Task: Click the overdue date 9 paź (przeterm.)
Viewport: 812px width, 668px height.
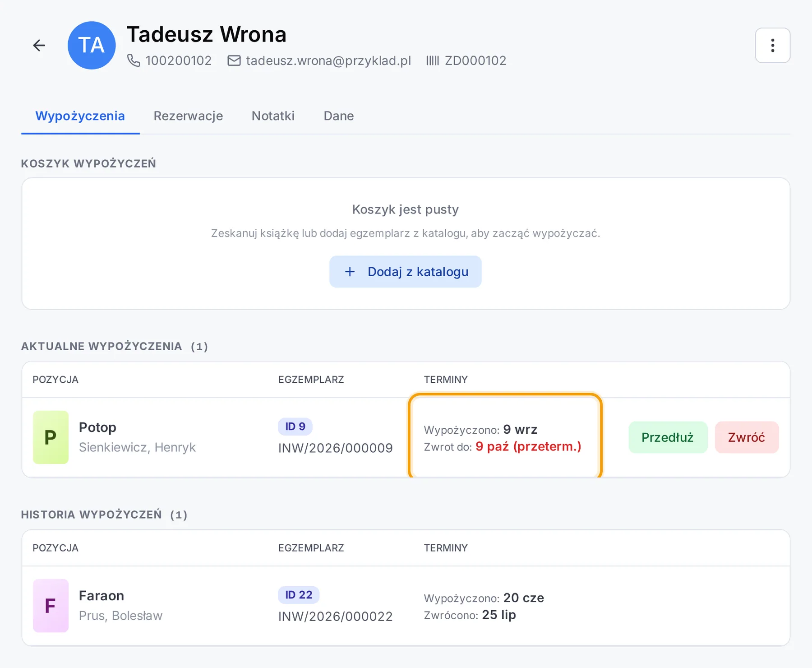Action: tap(528, 446)
